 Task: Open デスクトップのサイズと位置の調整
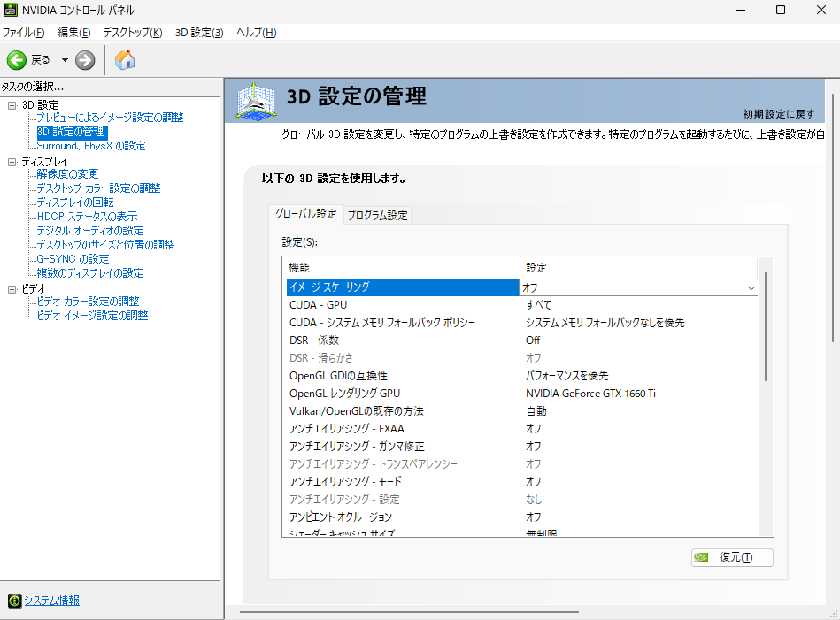[105, 245]
